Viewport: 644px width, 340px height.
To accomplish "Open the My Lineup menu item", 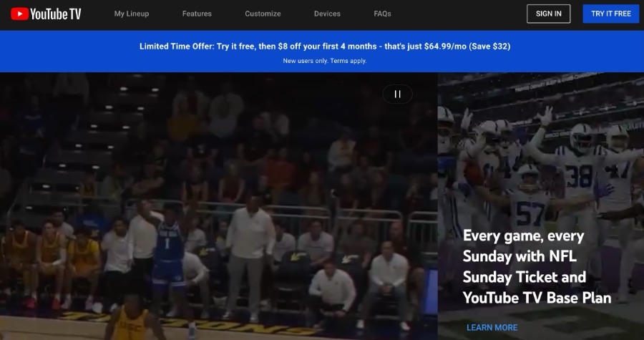I will click(132, 14).
